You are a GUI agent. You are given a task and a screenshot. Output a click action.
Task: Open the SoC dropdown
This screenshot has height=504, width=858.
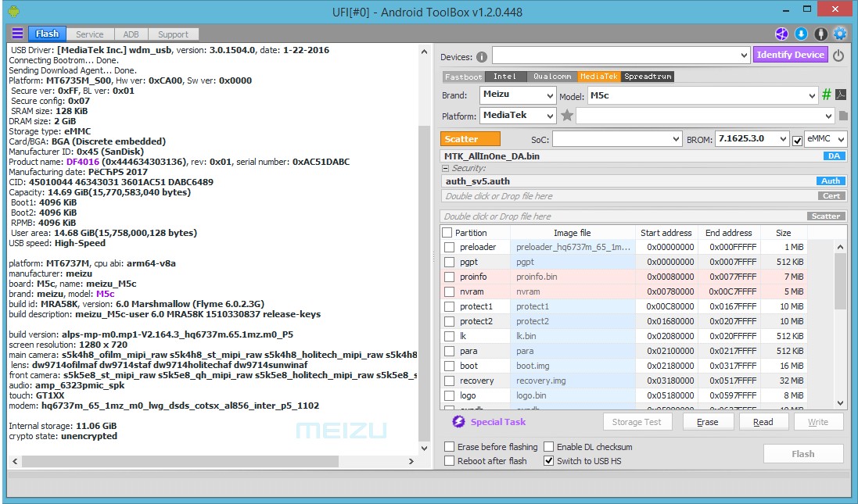tap(617, 139)
